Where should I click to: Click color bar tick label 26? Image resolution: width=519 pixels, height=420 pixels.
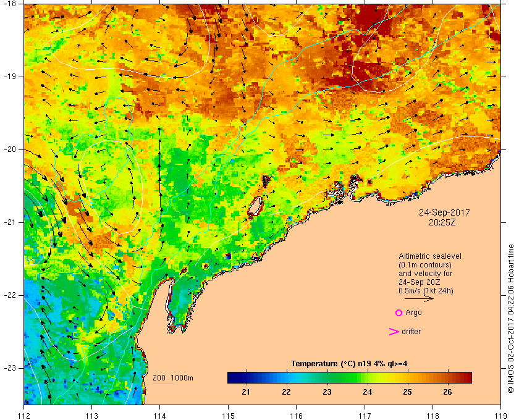pos(447,392)
